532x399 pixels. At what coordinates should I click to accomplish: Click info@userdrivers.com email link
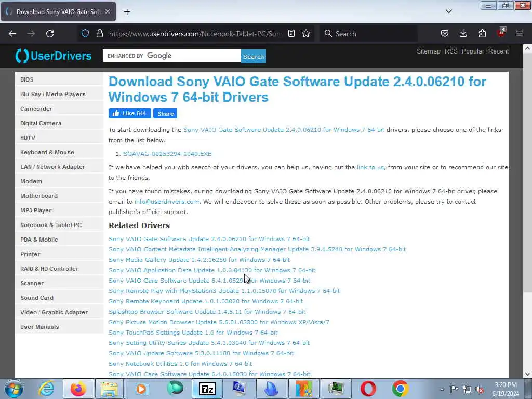[x=167, y=202]
